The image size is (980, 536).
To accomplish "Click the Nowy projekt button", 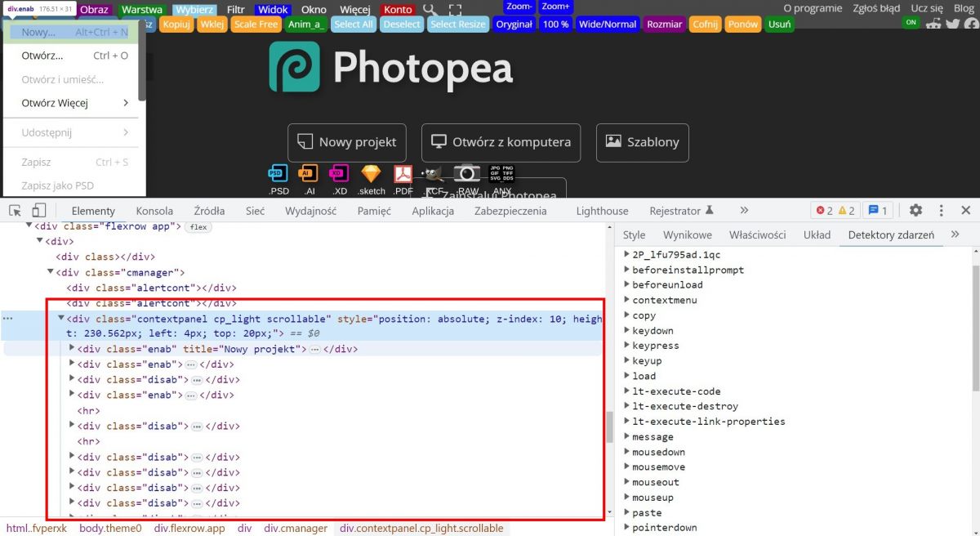I will [346, 141].
